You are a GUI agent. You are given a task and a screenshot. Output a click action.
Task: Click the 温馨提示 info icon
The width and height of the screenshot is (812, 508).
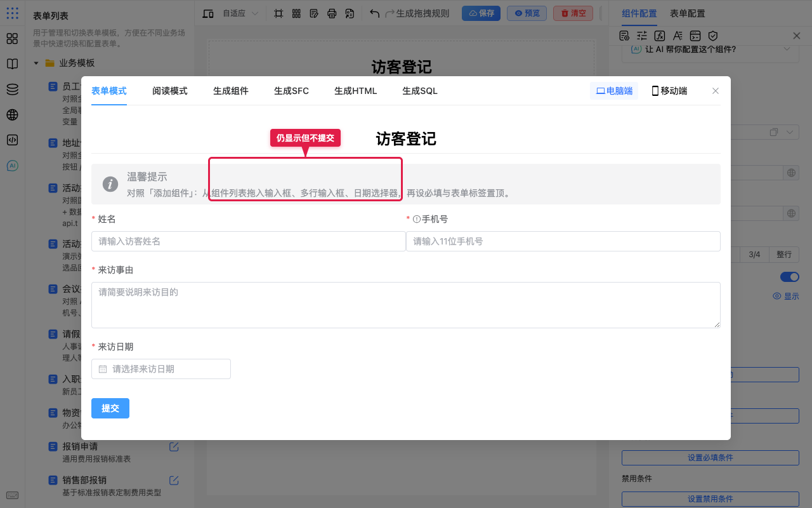pyautogui.click(x=110, y=184)
